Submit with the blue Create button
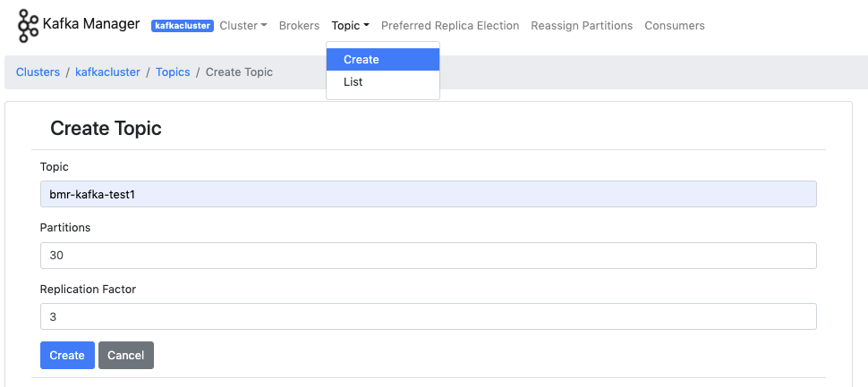Screen dimensions: 868x387 tap(67, 355)
